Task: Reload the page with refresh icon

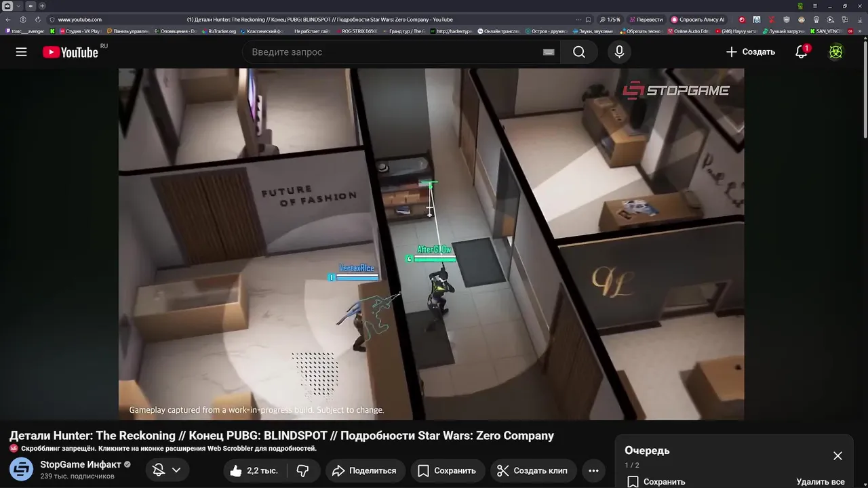Action: (37, 20)
